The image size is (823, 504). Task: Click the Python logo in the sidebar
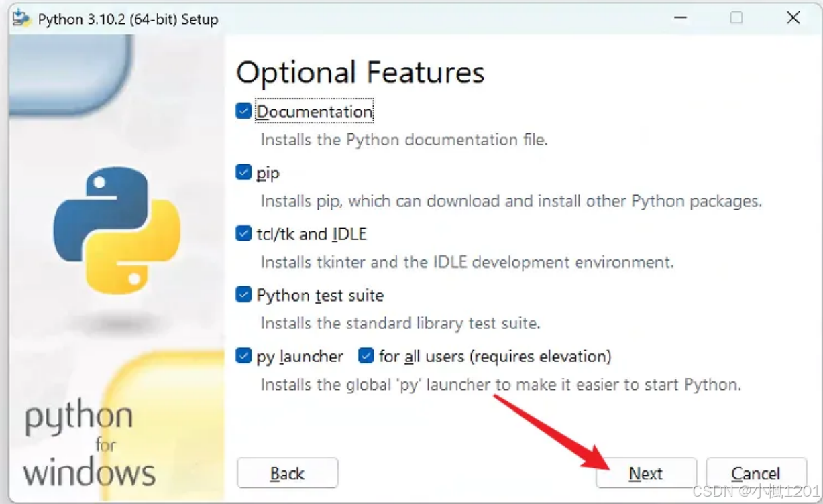(117, 229)
